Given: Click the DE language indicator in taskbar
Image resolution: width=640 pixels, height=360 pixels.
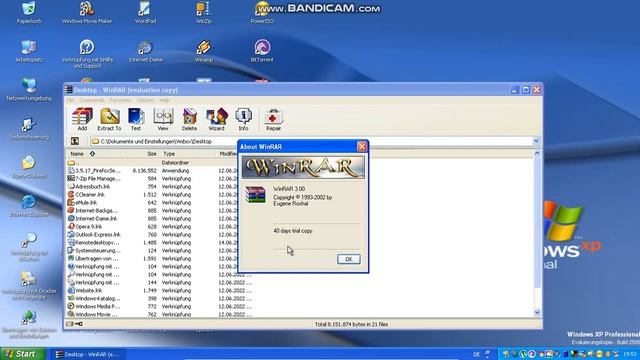Looking at the screenshot, I should 476,354.
